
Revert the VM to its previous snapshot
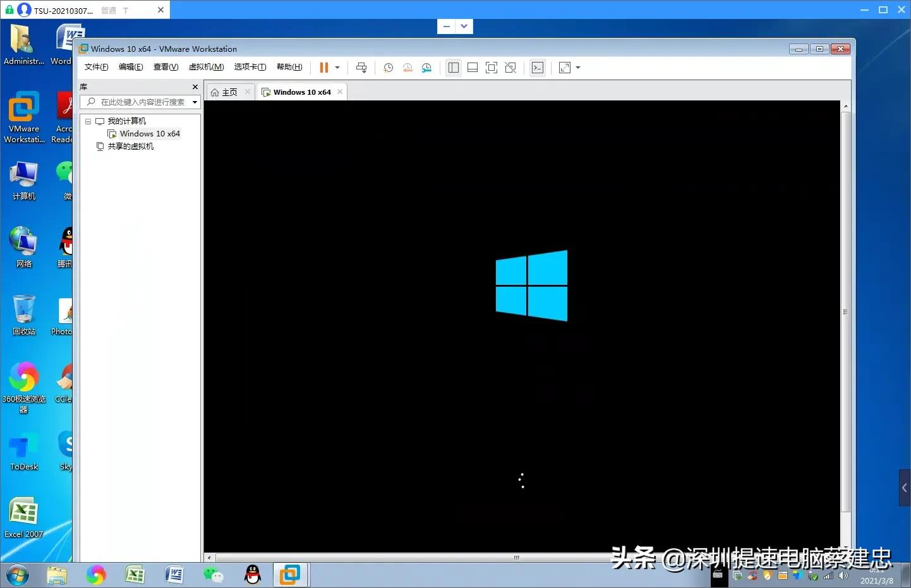407,68
